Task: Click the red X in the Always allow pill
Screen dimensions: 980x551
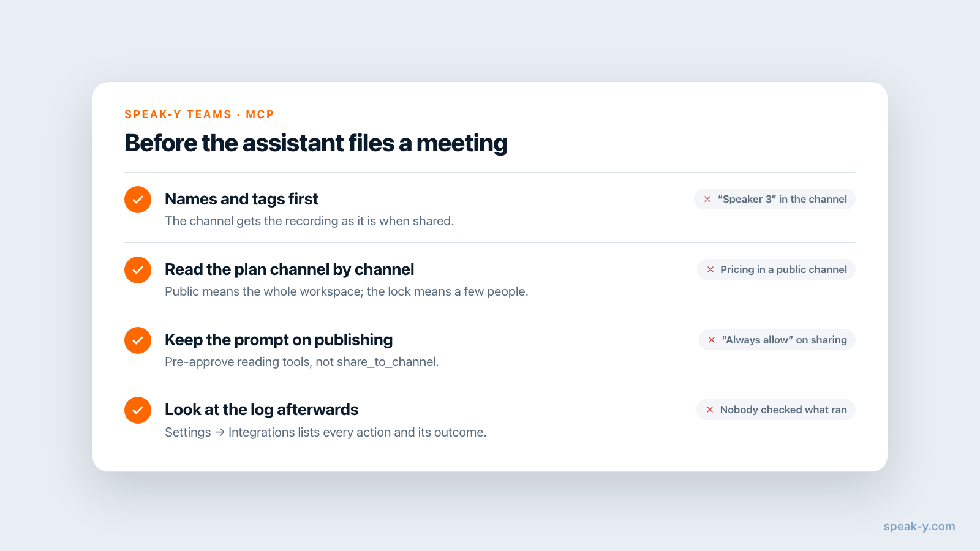Action: coord(712,340)
